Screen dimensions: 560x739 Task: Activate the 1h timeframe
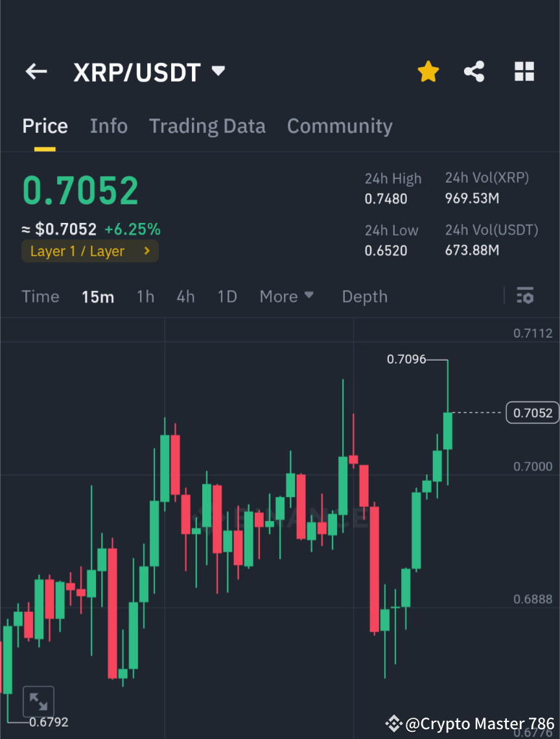pyautogui.click(x=145, y=296)
